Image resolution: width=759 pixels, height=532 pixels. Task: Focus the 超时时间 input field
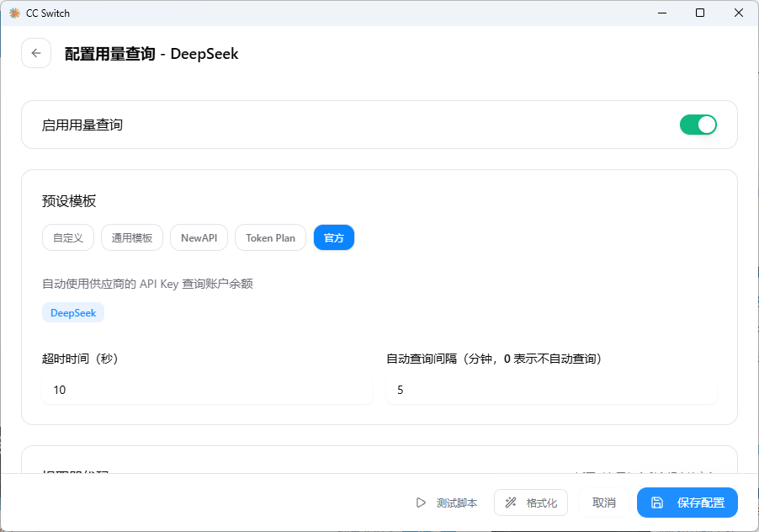coord(207,390)
